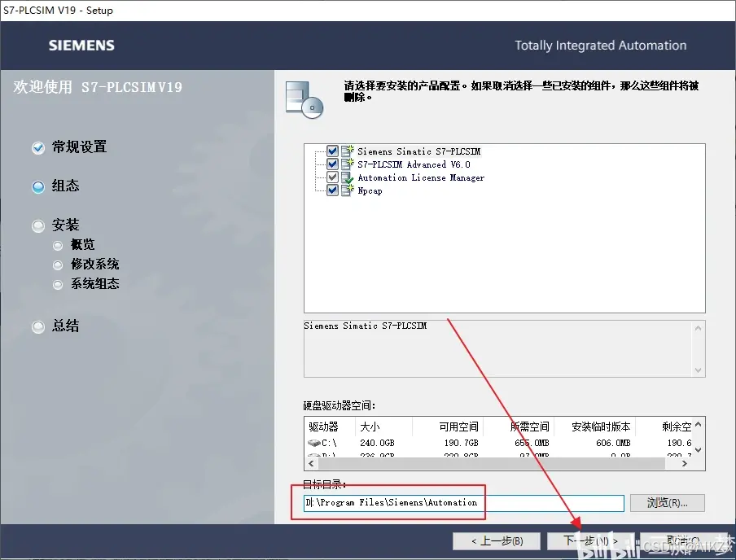Click the 下一步(N) next button
The width and height of the screenshot is (736, 560).
pos(590,540)
